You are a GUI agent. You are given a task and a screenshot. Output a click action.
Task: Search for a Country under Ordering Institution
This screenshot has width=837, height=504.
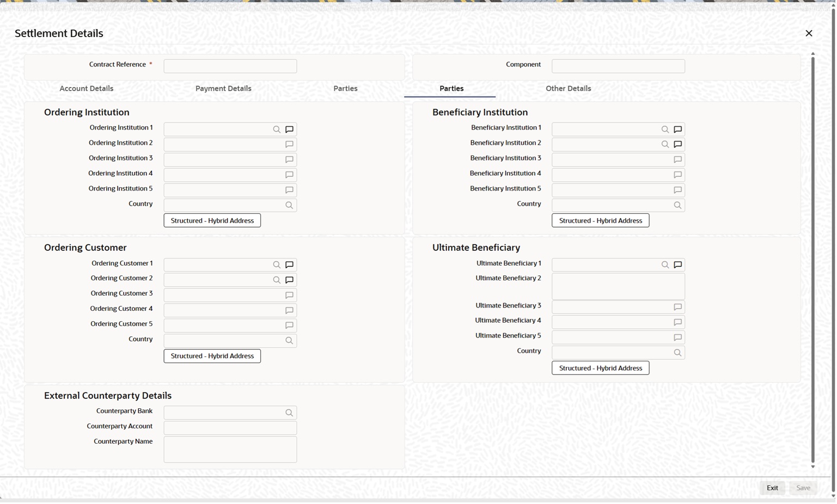pyautogui.click(x=290, y=206)
